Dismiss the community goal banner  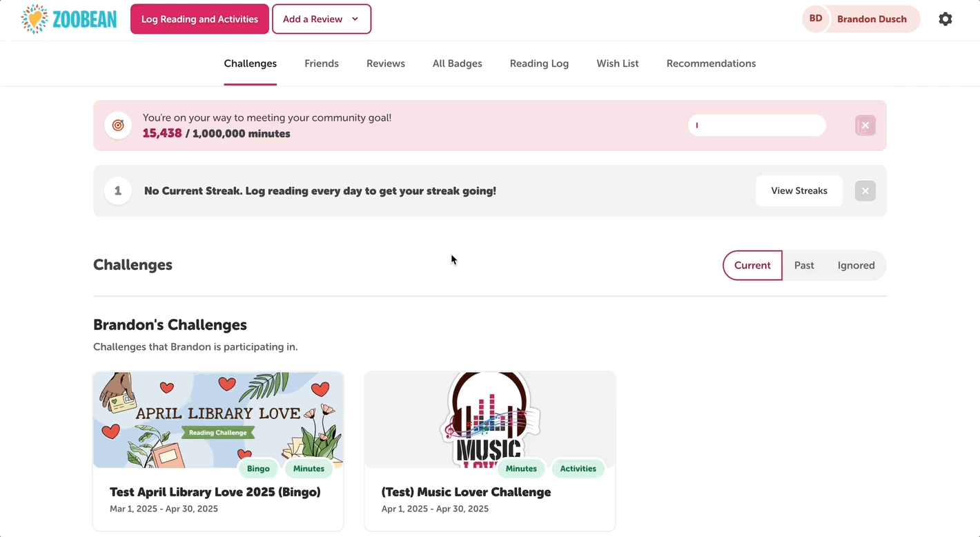click(x=865, y=125)
